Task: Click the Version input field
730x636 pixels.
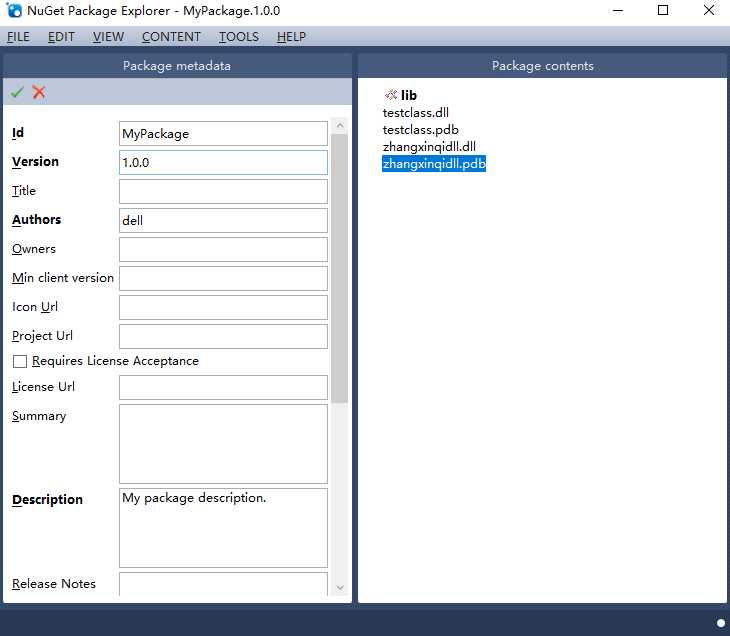Action: pos(223,162)
